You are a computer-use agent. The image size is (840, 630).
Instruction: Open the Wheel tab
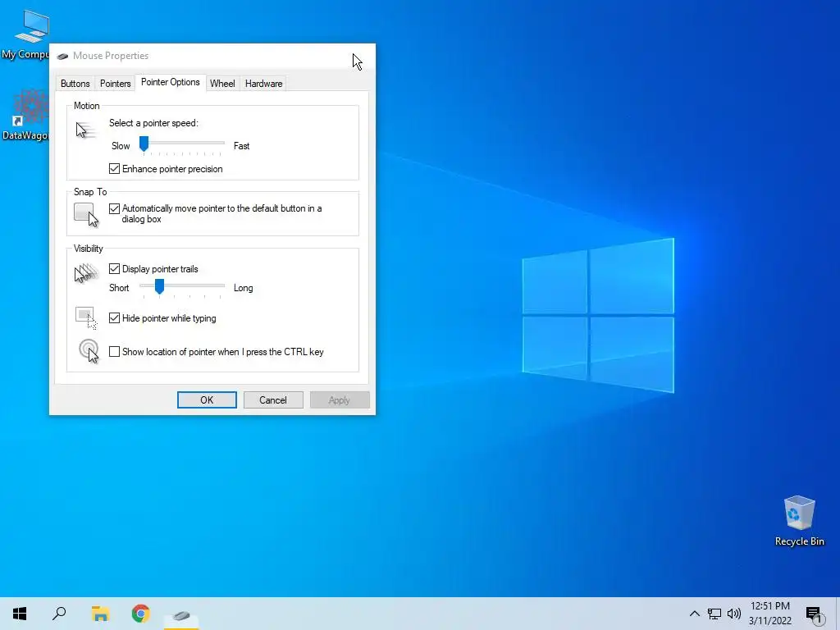coord(222,84)
